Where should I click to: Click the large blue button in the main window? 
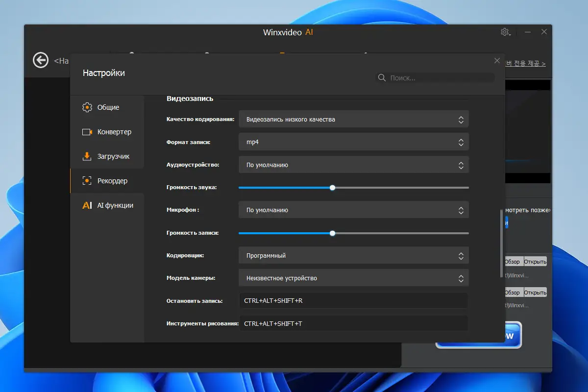pyautogui.click(x=513, y=336)
